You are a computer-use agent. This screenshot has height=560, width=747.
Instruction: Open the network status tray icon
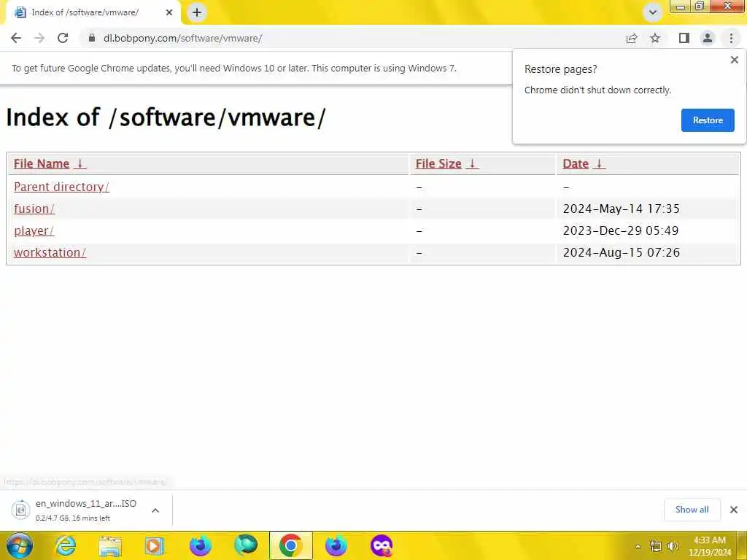click(x=656, y=547)
